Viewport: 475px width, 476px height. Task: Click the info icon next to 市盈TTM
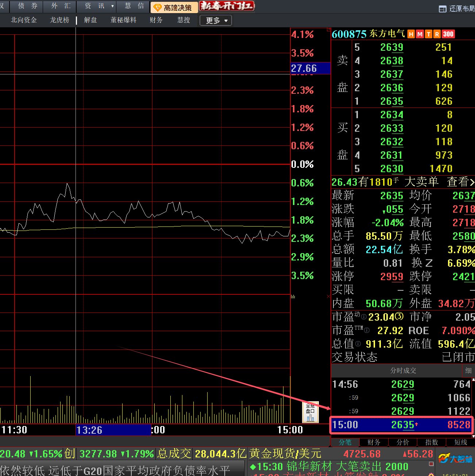(367, 330)
